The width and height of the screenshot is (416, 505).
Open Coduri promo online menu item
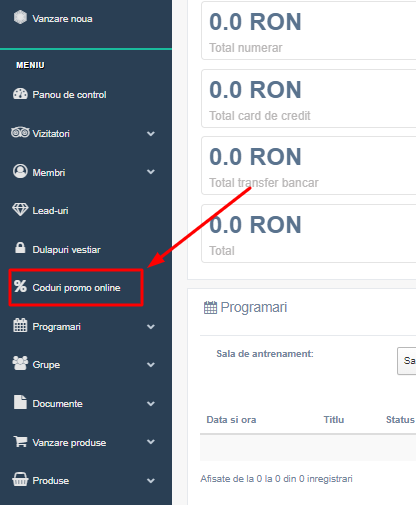coord(76,288)
